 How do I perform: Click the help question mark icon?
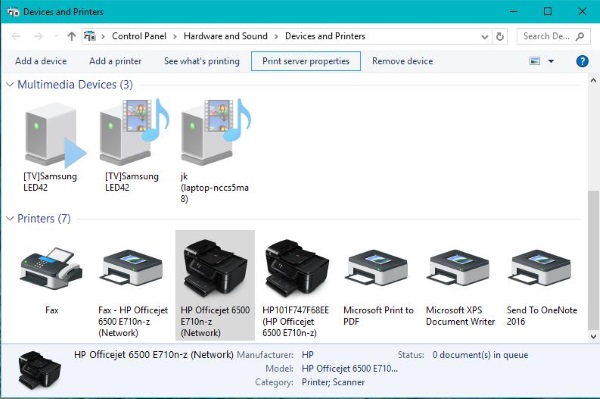tap(582, 61)
